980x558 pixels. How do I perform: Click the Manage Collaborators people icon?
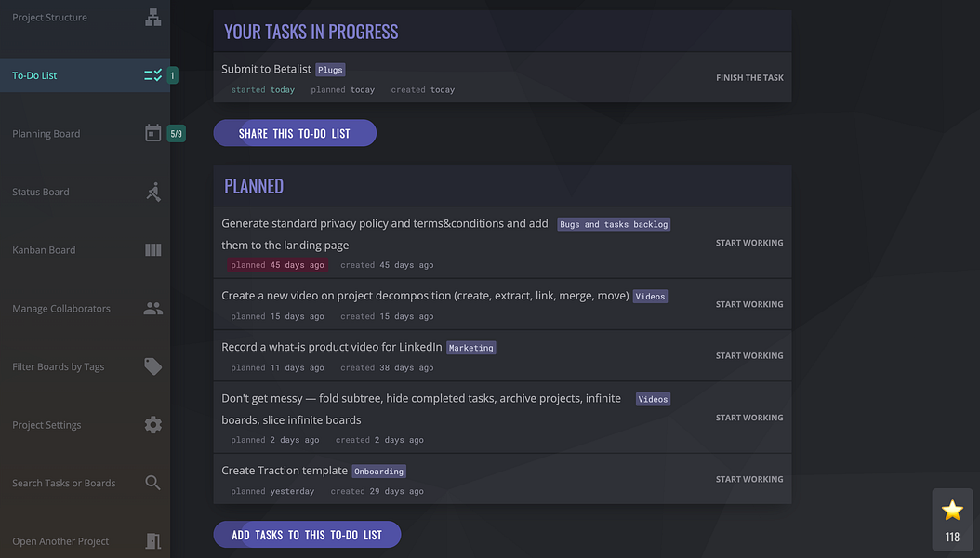point(153,308)
